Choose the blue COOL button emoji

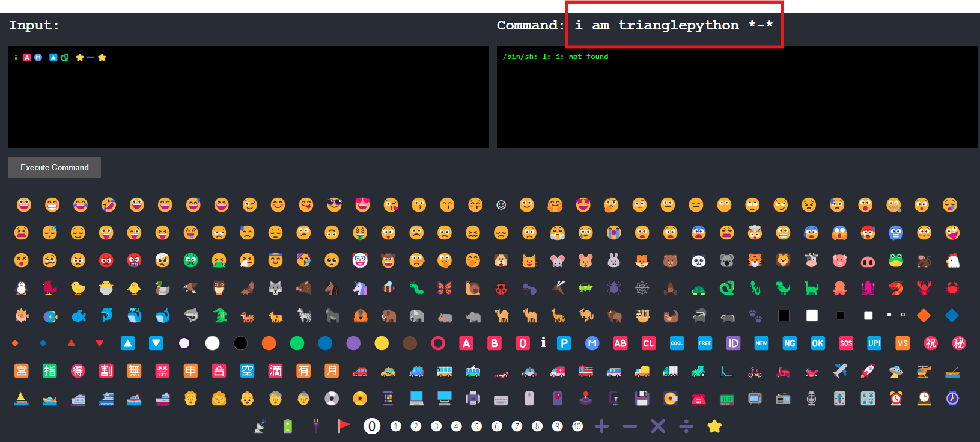[x=677, y=343]
